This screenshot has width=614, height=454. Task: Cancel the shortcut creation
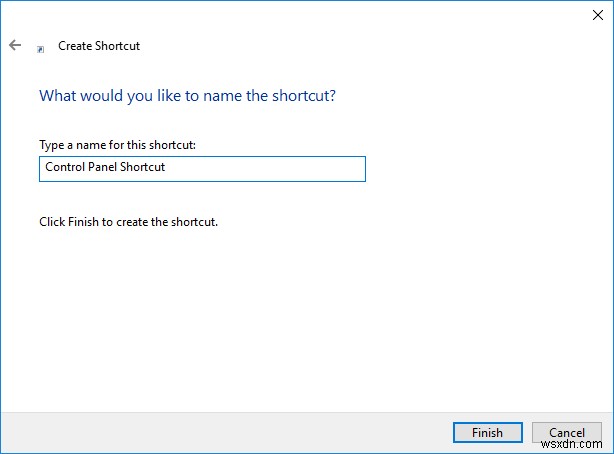[567, 432]
